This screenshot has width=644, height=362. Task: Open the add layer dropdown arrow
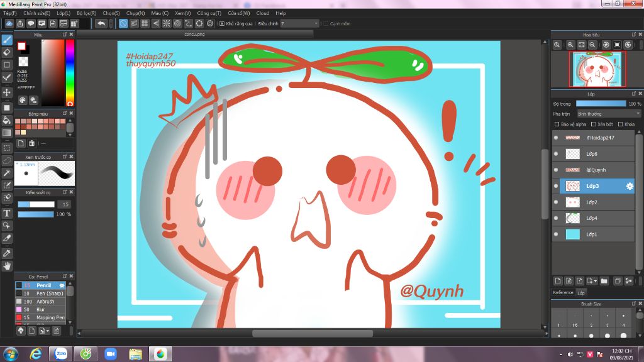tap(596, 281)
